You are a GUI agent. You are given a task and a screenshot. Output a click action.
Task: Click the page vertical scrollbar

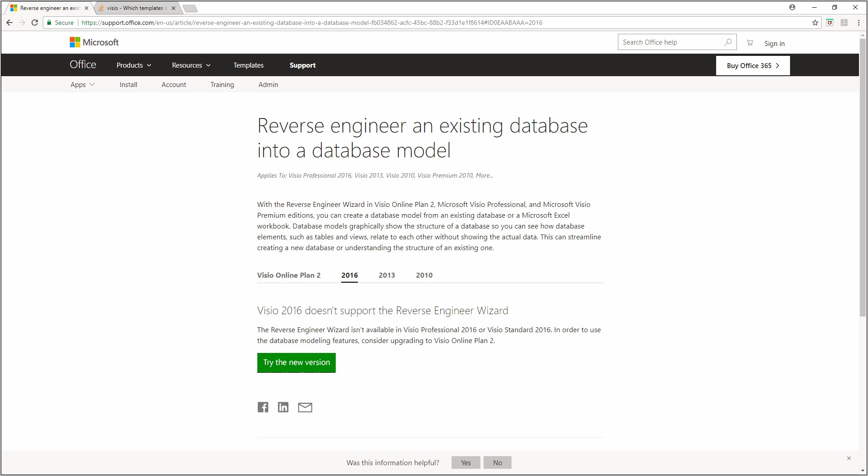[x=863, y=178]
